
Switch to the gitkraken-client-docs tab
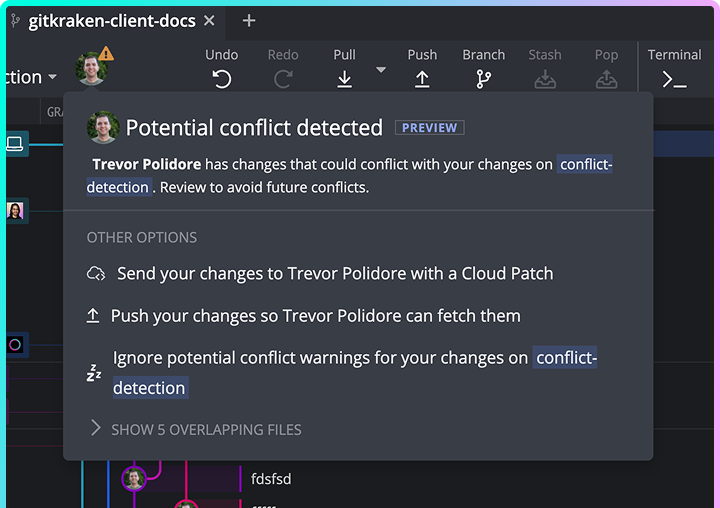[x=111, y=21]
